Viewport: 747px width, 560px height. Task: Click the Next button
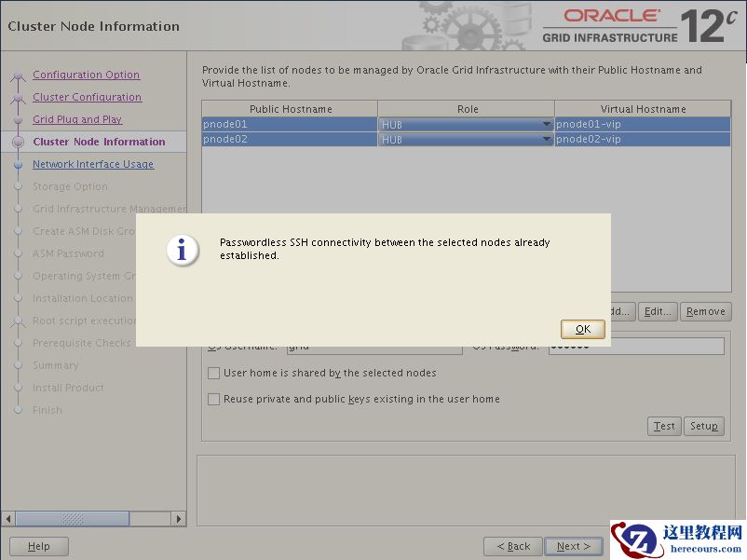(574, 546)
